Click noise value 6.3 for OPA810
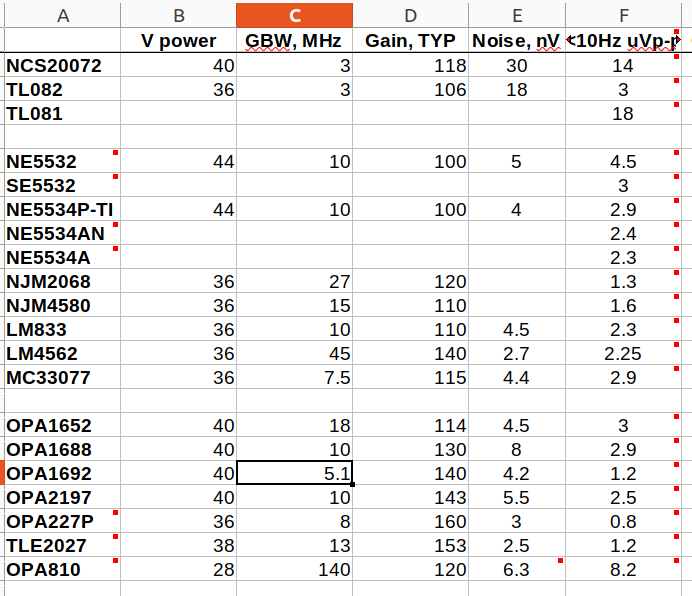This screenshot has height=596, width=692. [x=517, y=569]
